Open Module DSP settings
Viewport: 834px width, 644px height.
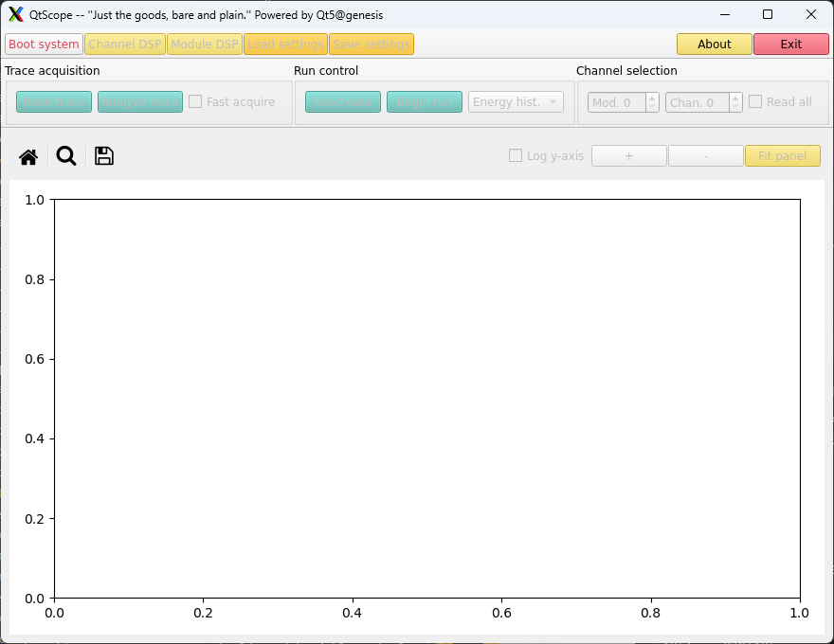pyautogui.click(x=205, y=45)
